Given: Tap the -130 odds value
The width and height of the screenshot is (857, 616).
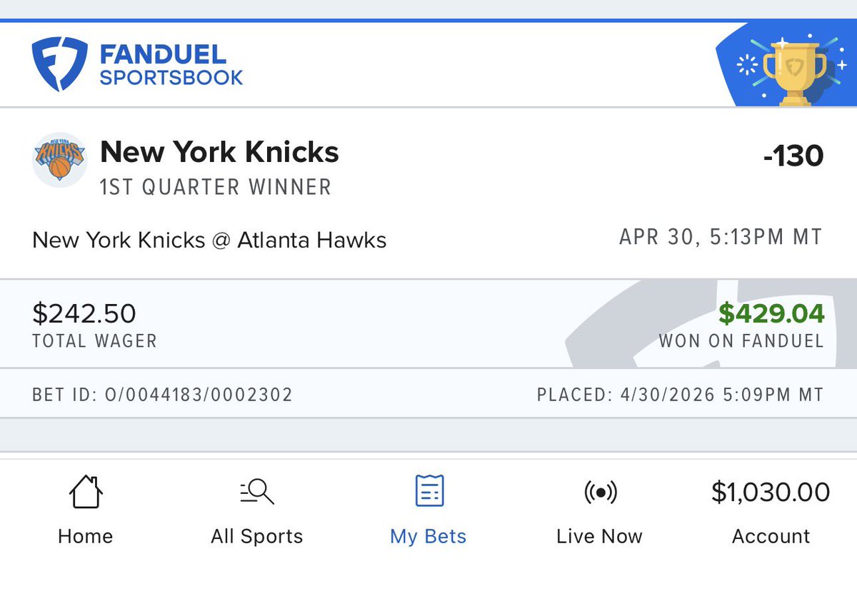Looking at the screenshot, I should 793,156.
